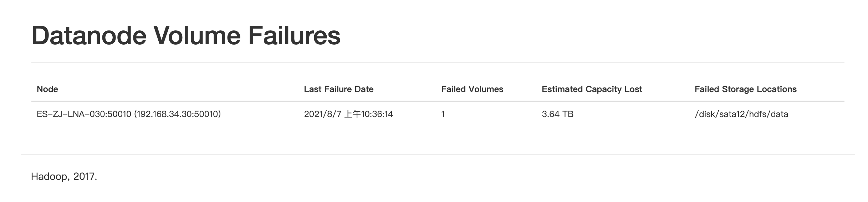This screenshot has width=868, height=202.
Task: Click the /disk/sata12/hdfs/data storage path
Action: click(x=741, y=114)
